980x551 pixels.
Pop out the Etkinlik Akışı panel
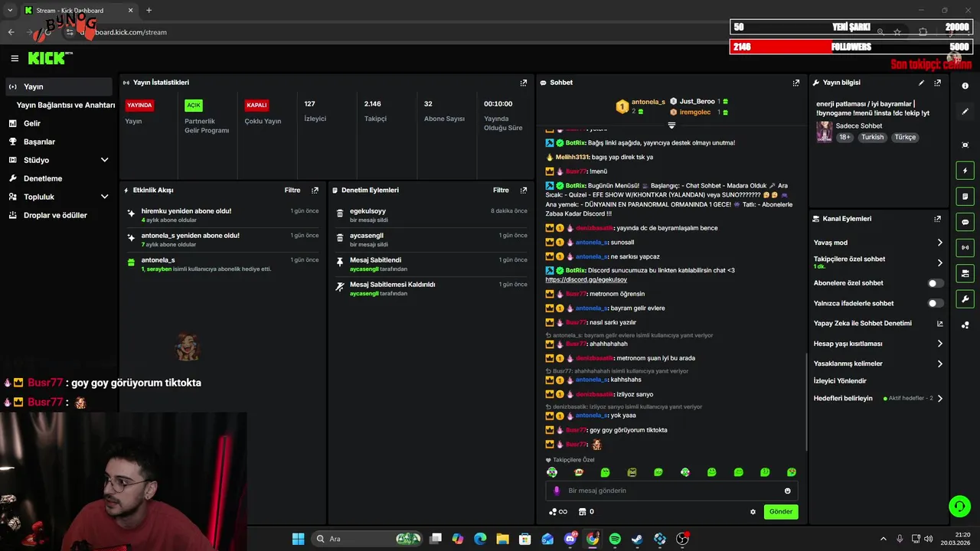pos(315,190)
